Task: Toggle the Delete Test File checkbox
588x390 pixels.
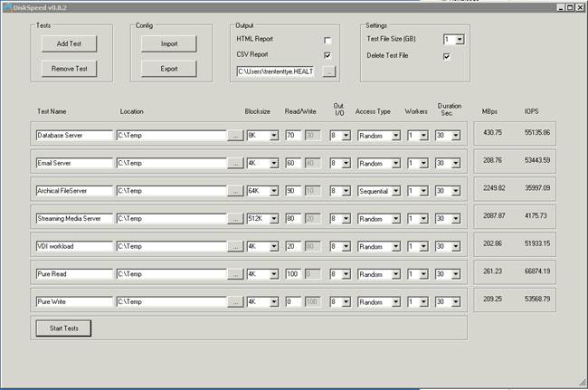Action: 446,56
